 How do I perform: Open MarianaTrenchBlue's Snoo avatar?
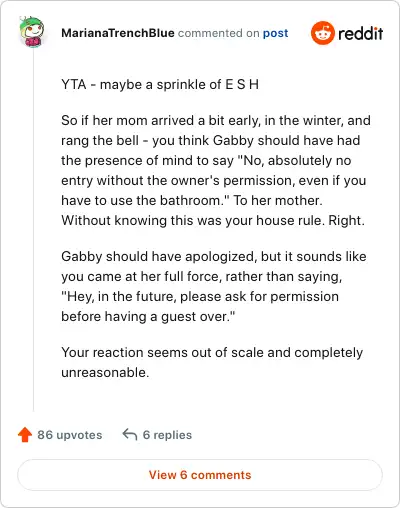click(x=31, y=32)
